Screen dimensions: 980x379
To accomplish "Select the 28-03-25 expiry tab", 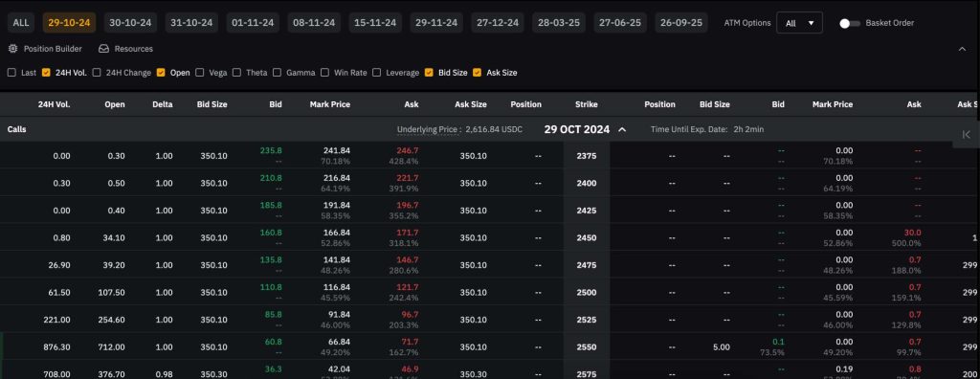I will 559,23.
